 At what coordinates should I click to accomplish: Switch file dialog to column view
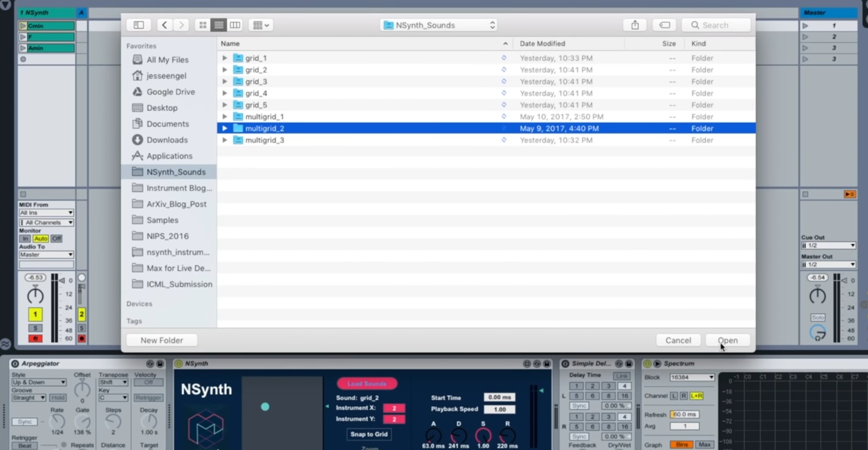(x=235, y=25)
